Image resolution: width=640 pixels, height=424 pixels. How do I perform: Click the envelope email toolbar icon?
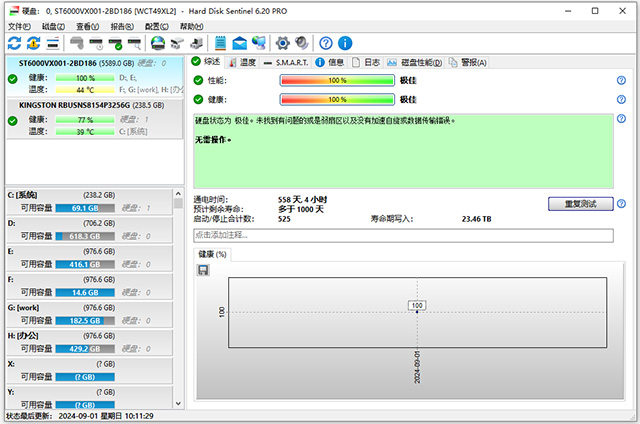pyautogui.click(x=240, y=43)
